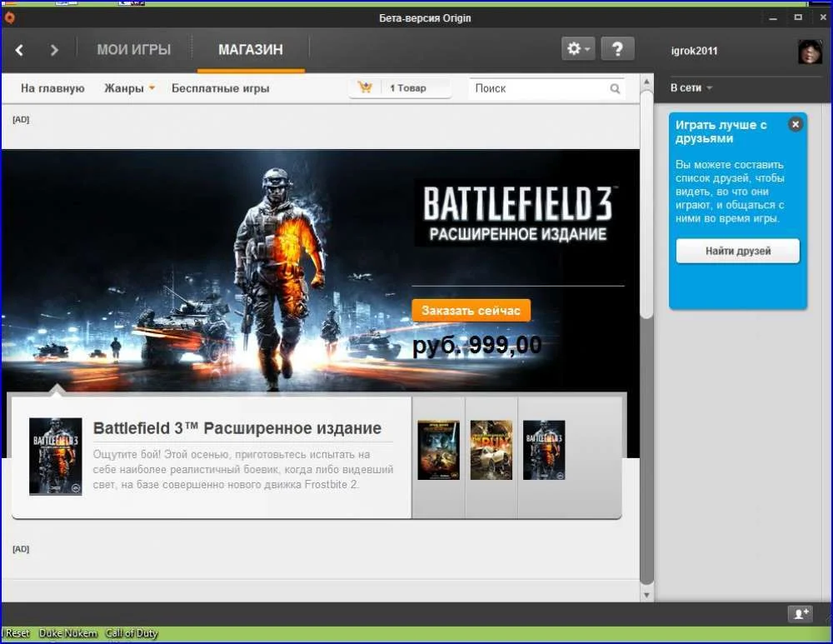Click the back navigation arrow
The image size is (833, 644).
(x=19, y=50)
